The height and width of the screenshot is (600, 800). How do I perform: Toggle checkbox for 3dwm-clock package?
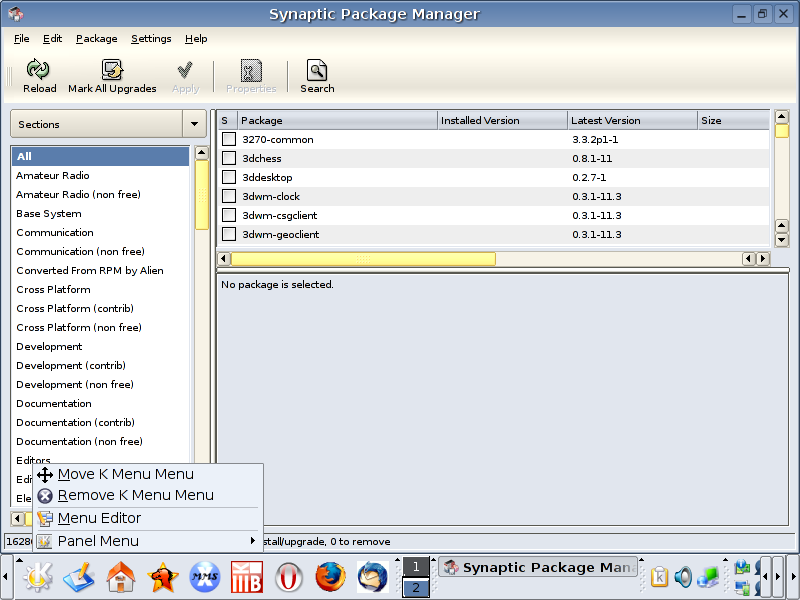229,197
